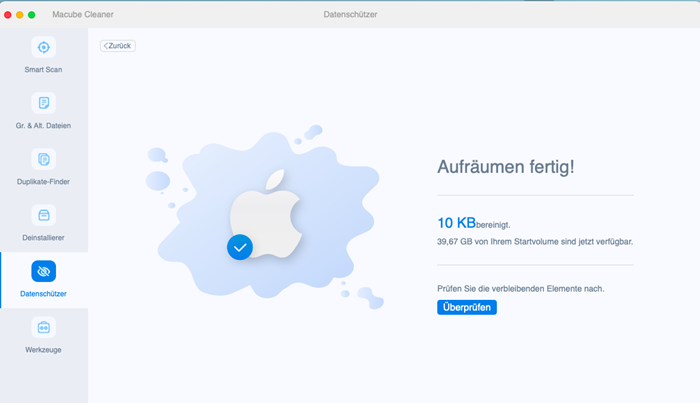Click the Datenschützer label in sidebar
This screenshot has height=403, width=700.
pyautogui.click(x=43, y=294)
